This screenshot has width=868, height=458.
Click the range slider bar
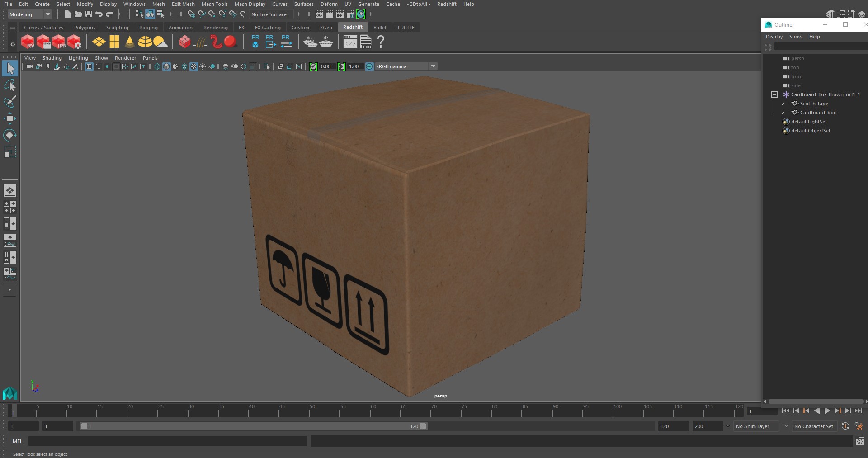(x=253, y=426)
